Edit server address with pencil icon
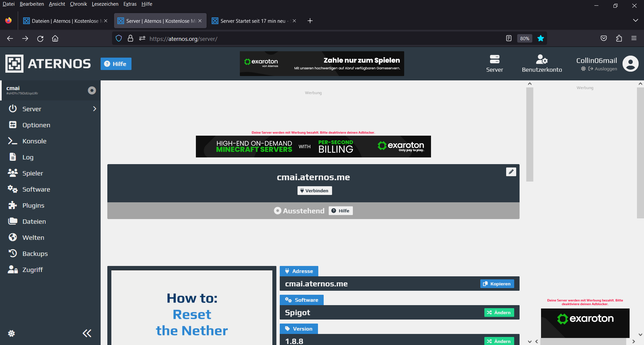Image resolution: width=644 pixels, height=345 pixels. 511,172
